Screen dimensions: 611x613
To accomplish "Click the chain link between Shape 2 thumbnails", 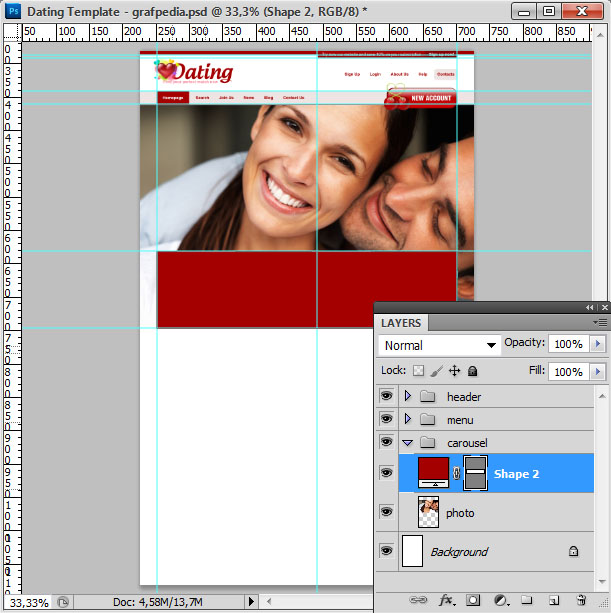I will [x=456, y=473].
